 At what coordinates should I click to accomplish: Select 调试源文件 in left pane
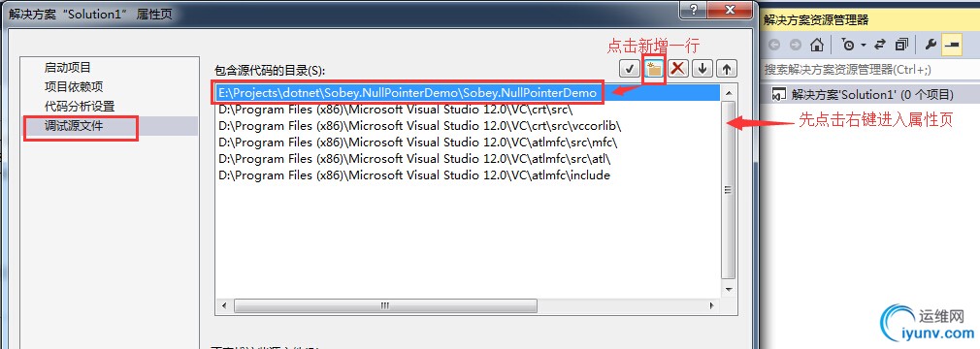point(74,125)
